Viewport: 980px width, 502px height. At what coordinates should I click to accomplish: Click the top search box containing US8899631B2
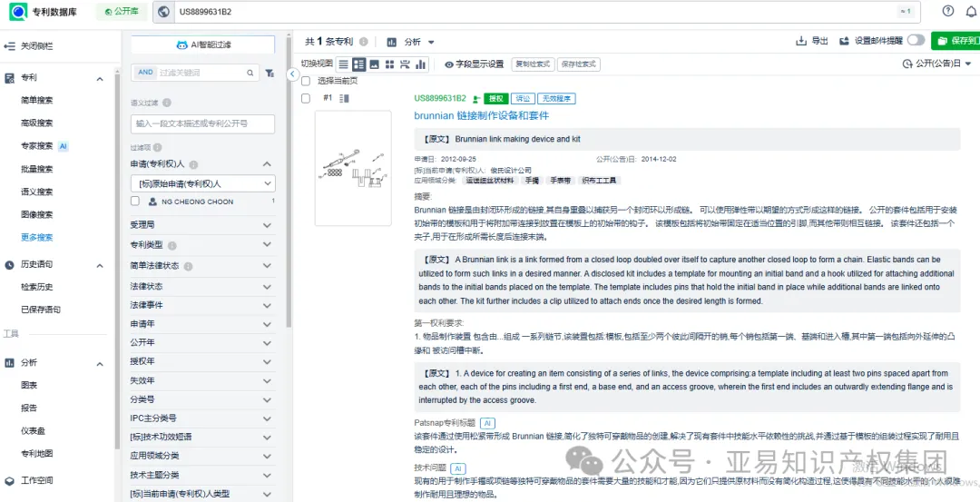(537, 11)
